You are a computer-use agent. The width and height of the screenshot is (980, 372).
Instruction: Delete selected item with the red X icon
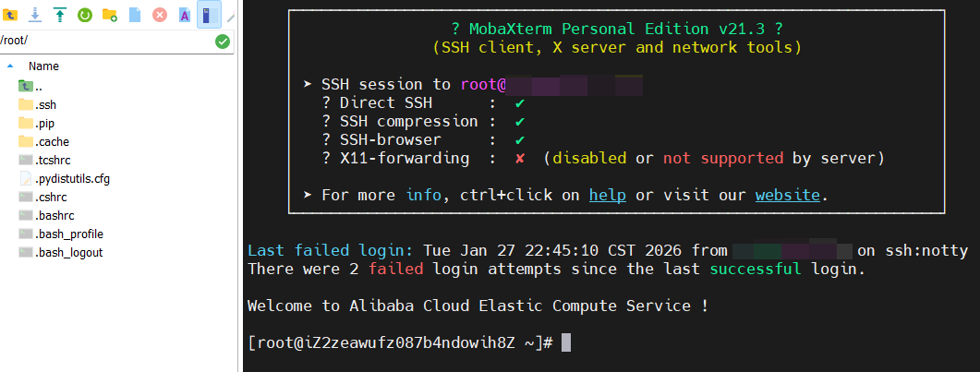[x=160, y=15]
